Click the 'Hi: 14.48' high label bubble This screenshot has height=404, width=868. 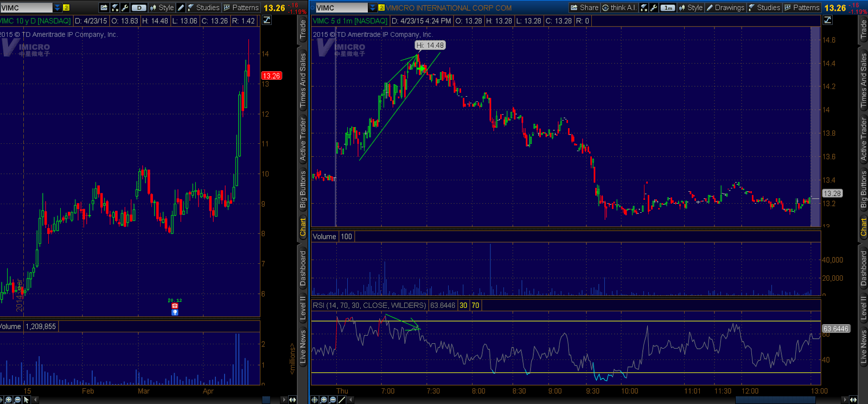(430, 46)
